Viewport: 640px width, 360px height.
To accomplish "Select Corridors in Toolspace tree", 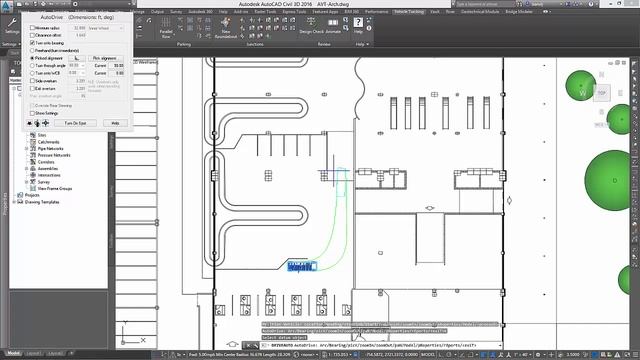I will coord(46,162).
